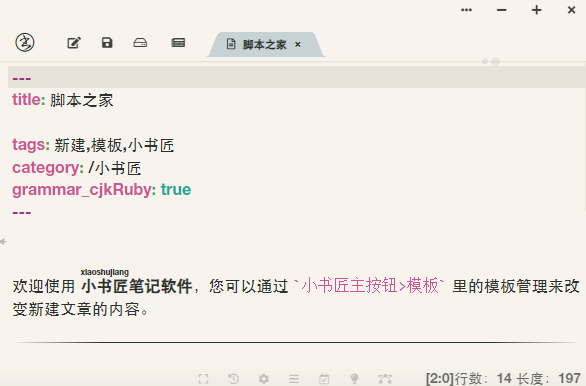Click the mind map nodes icon in status bar

(385, 379)
